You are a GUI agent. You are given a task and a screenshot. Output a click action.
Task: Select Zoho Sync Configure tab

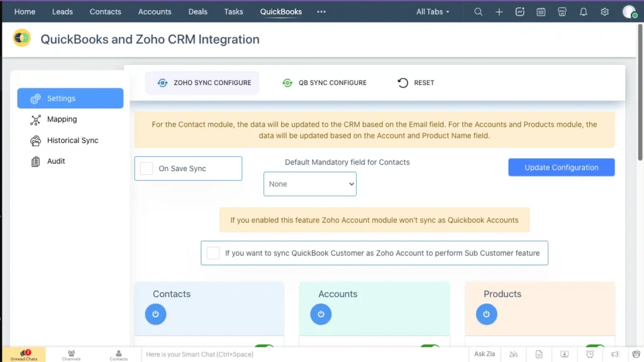coord(202,82)
